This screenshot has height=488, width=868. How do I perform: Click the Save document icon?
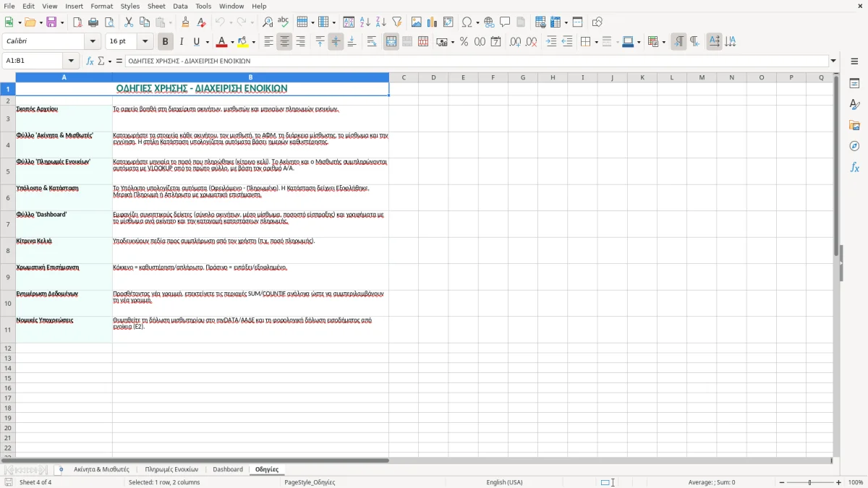pos(51,22)
